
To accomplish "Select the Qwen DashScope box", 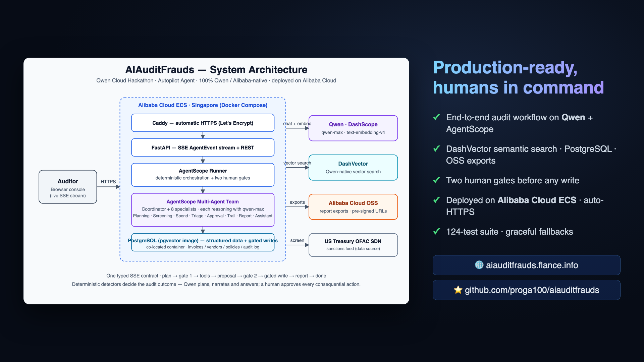I will coord(353,128).
